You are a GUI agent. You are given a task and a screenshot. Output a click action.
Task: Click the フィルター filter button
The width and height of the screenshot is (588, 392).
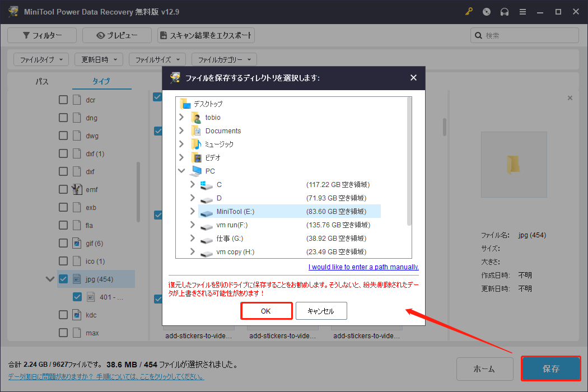(42, 35)
